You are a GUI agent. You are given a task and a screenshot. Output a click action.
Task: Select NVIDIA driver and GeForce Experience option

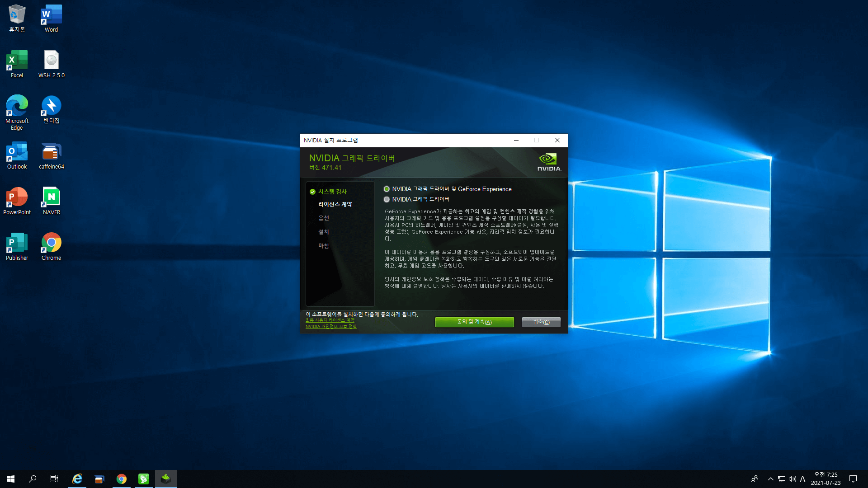pos(448,189)
